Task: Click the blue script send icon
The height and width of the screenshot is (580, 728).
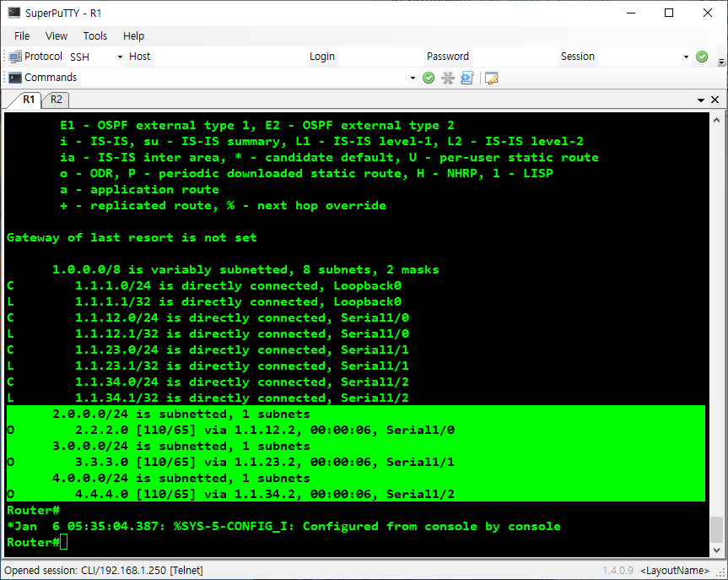Action: click(x=467, y=78)
